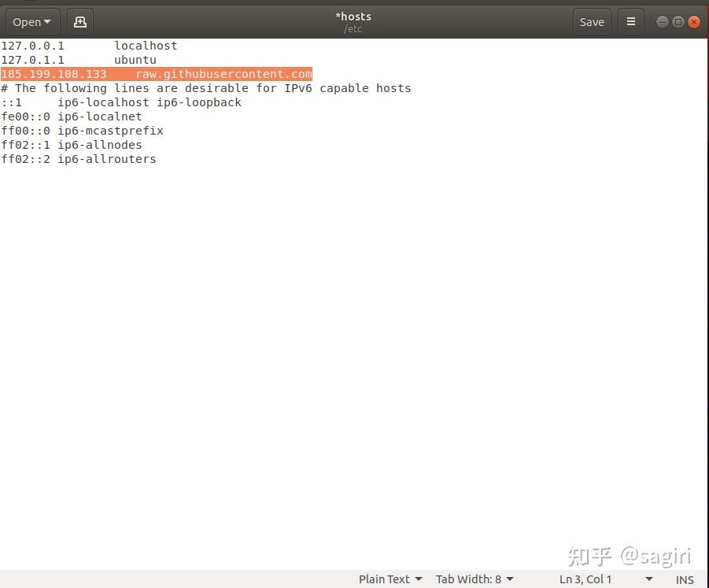Click the IPv6 capable hosts comment line
Screen dimensions: 709x588
(x=206, y=87)
